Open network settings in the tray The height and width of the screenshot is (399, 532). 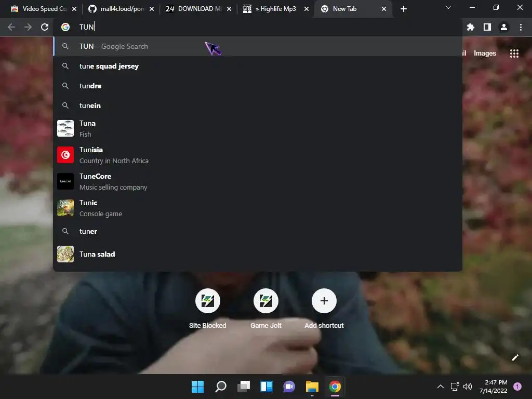pos(455,387)
